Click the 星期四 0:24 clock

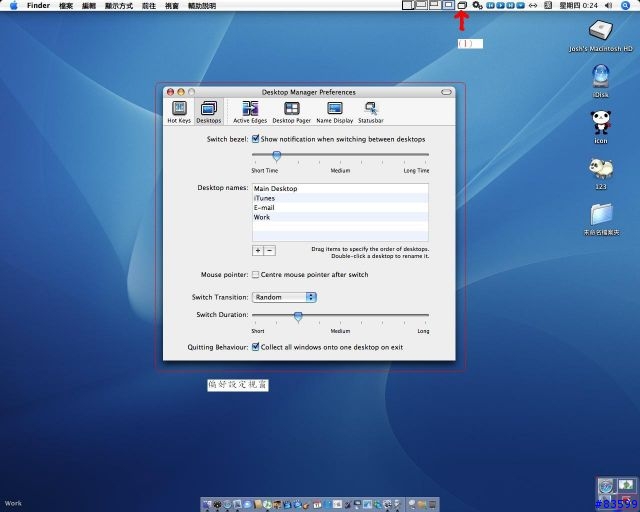579,5
